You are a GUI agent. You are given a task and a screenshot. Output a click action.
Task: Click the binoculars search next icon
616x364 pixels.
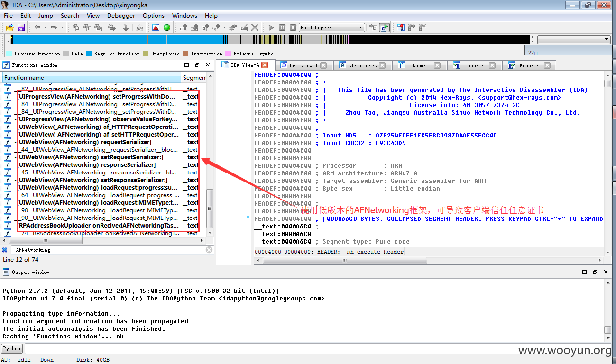click(111, 27)
